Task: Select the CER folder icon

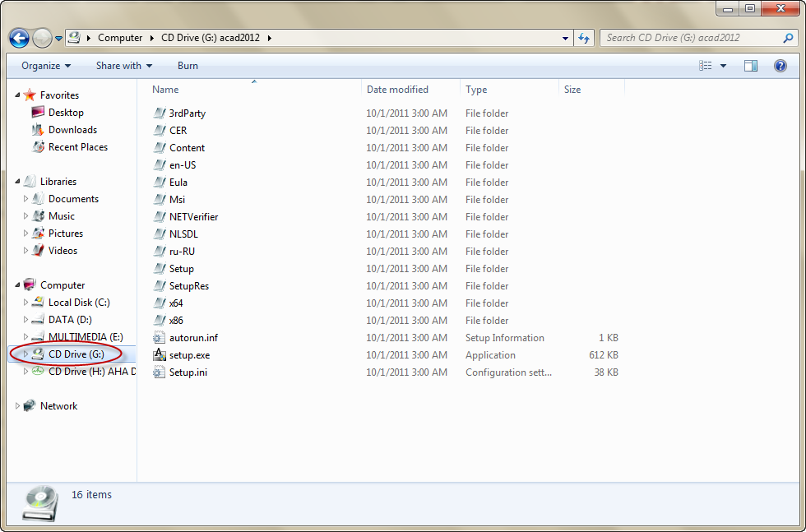Action: [x=159, y=131]
